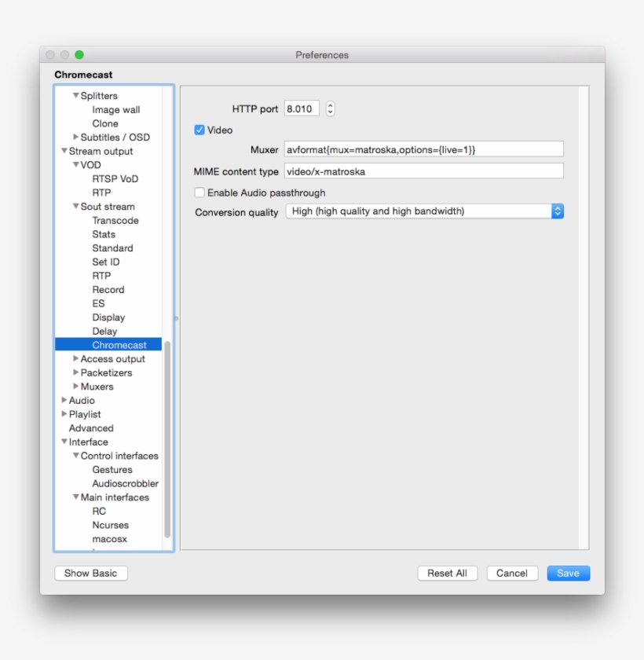Select Transcode in the sidebar tree
The image size is (644, 660).
tap(115, 221)
